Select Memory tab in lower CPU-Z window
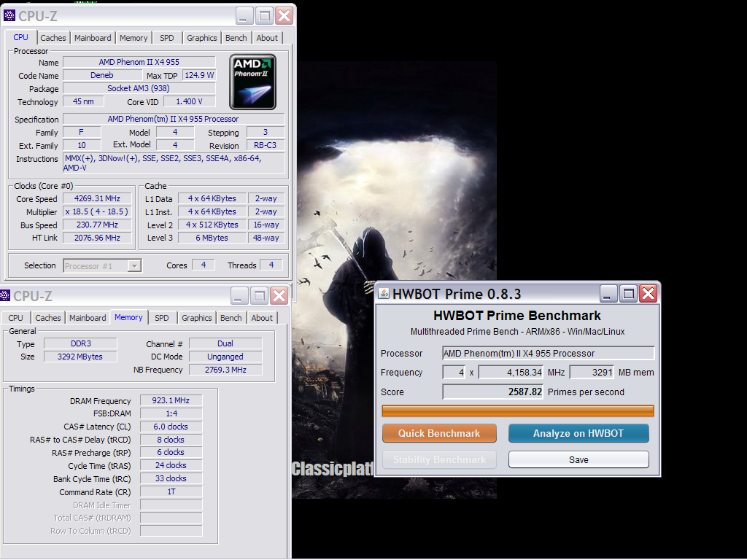Image resolution: width=747 pixels, height=560 pixels. coord(128,317)
